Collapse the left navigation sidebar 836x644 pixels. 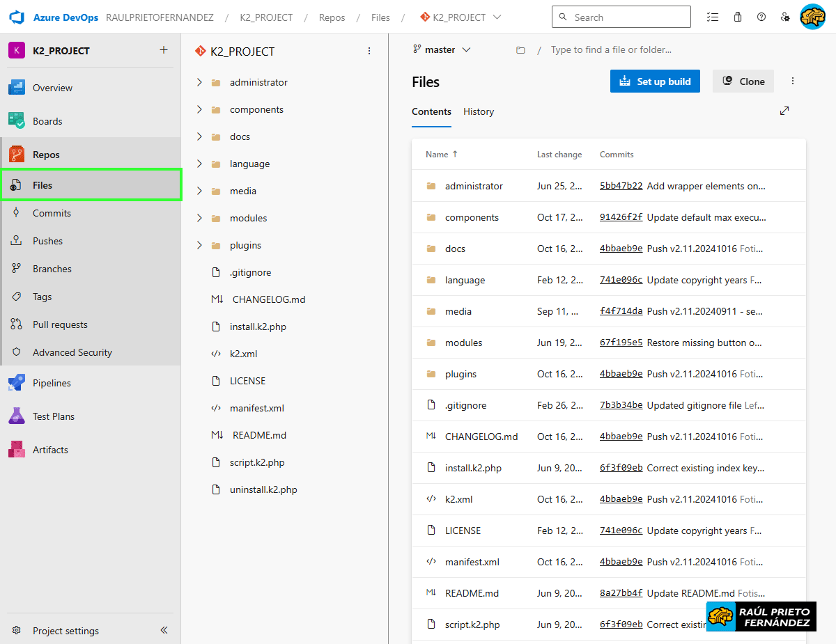click(164, 630)
